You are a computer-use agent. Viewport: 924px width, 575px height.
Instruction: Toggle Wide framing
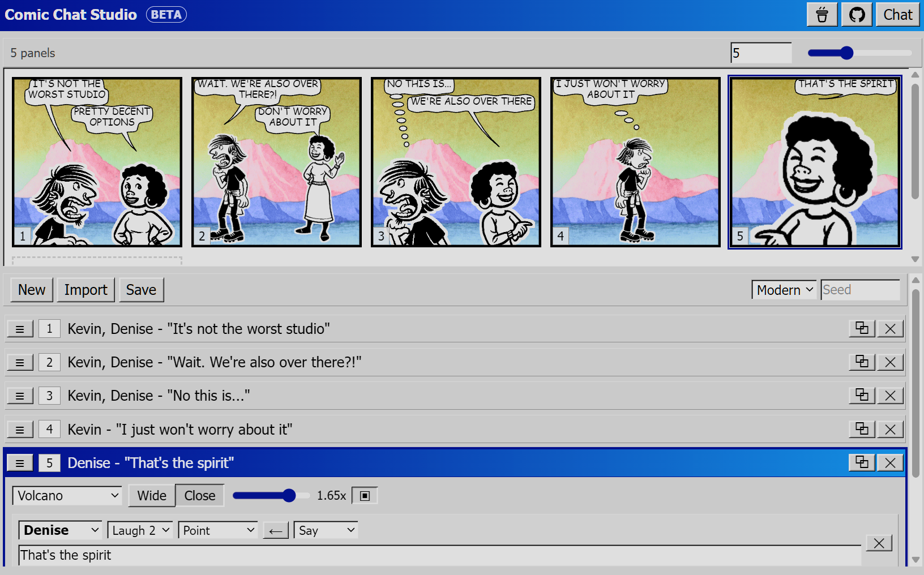(152, 496)
